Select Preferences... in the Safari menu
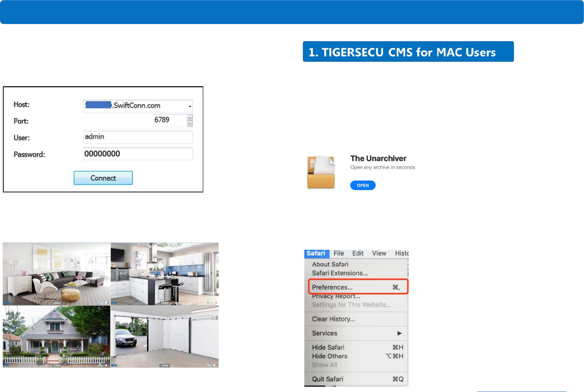The height and width of the screenshot is (392, 584). pyautogui.click(x=358, y=287)
